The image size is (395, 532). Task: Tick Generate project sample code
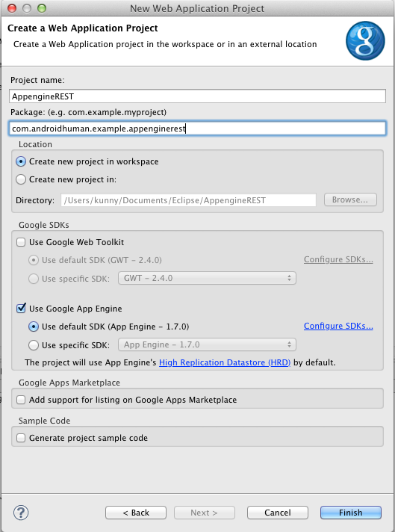[x=21, y=438]
